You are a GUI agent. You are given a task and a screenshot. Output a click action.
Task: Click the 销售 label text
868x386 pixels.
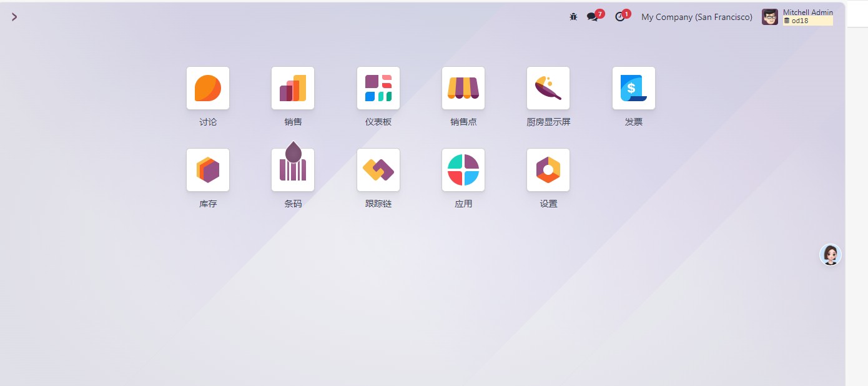293,122
